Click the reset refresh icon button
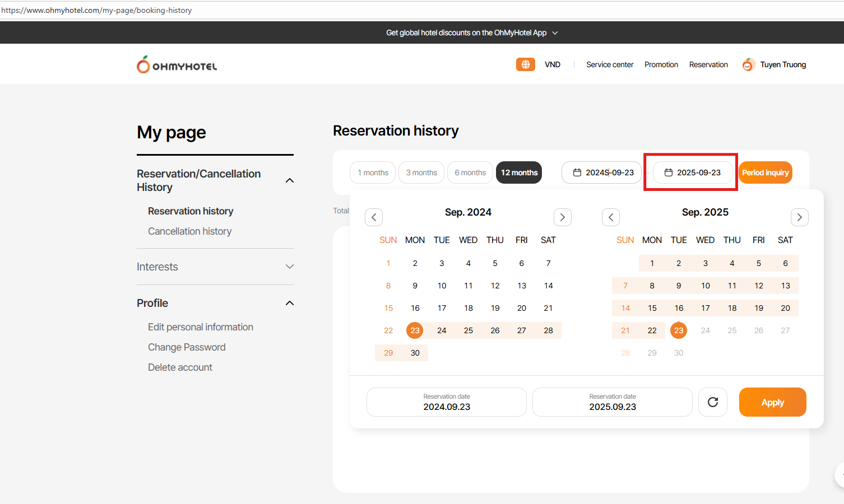The height and width of the screenshot is (504, 844). [712, 402]
